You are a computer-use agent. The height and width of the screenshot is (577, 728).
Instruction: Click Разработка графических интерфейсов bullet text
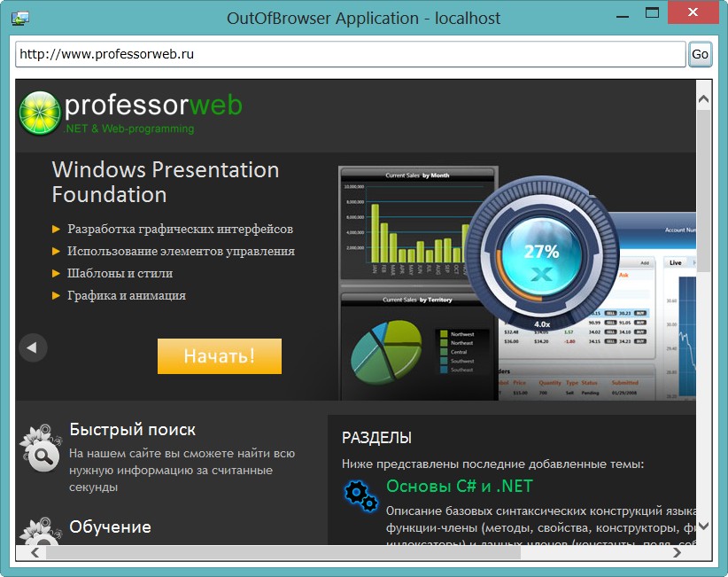[180, 229]
